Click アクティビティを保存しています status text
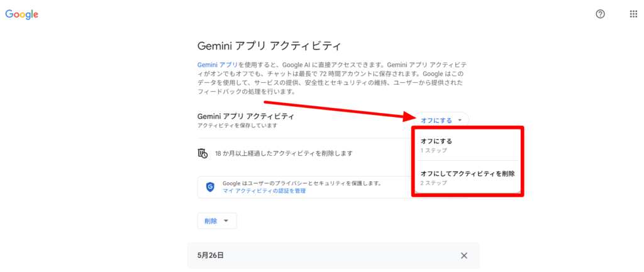Image resolution: width=644 pixels, height=272 pixels. (237, 125)
